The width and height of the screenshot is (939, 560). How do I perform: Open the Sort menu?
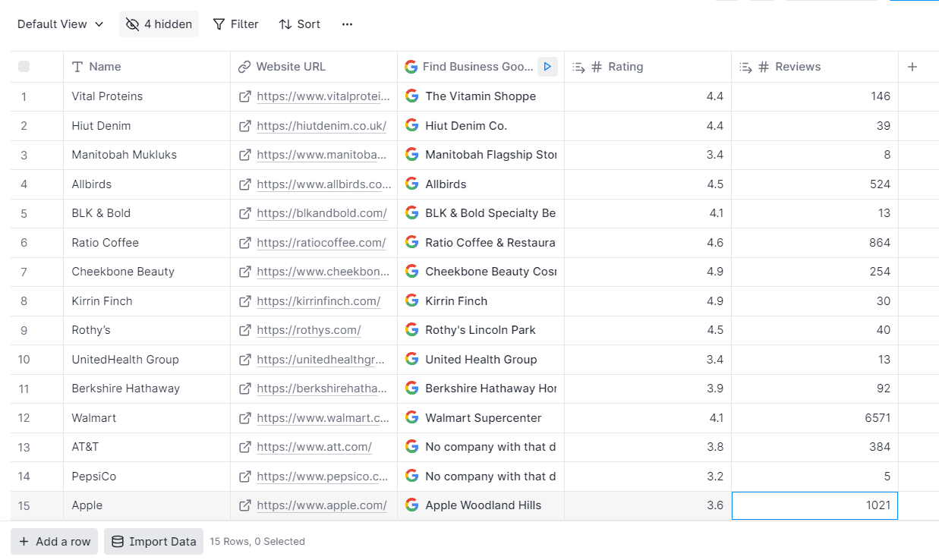point(300,24)
